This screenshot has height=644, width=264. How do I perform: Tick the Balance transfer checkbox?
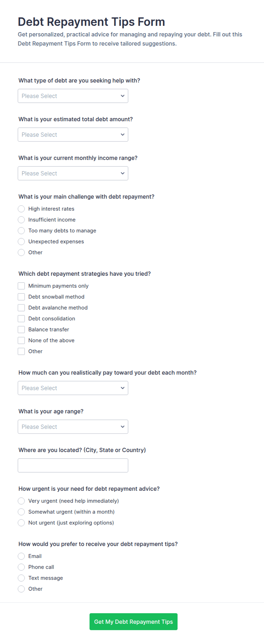click(x=21, y=330)
